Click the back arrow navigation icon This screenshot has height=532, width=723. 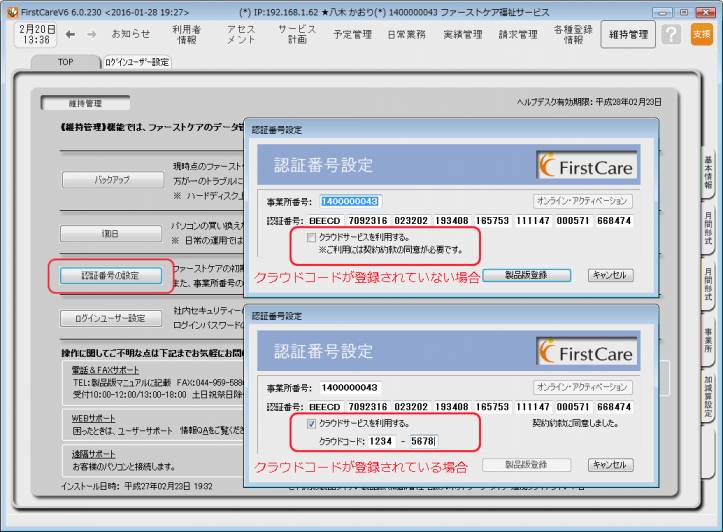point(70,34)
